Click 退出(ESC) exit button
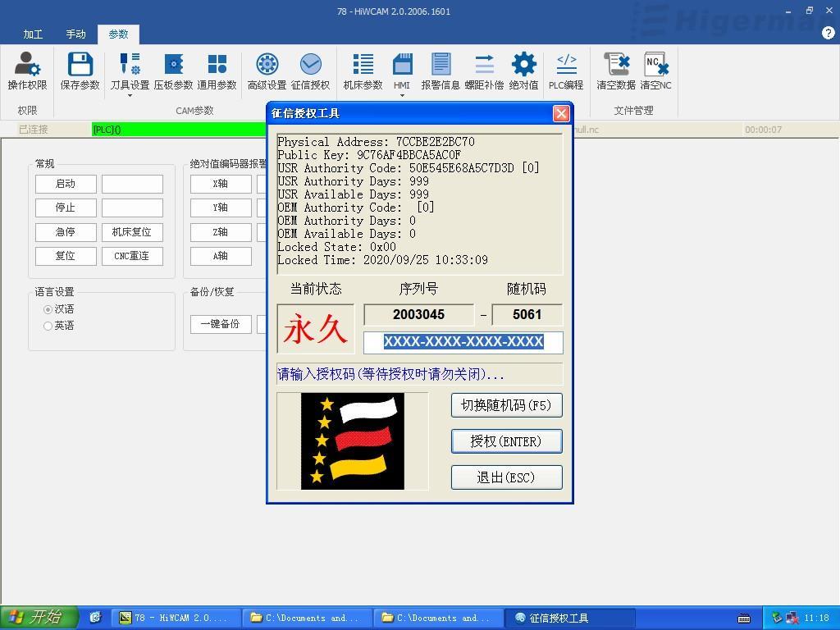The height and width of the screenshot is (630, 840). (506, 477)
